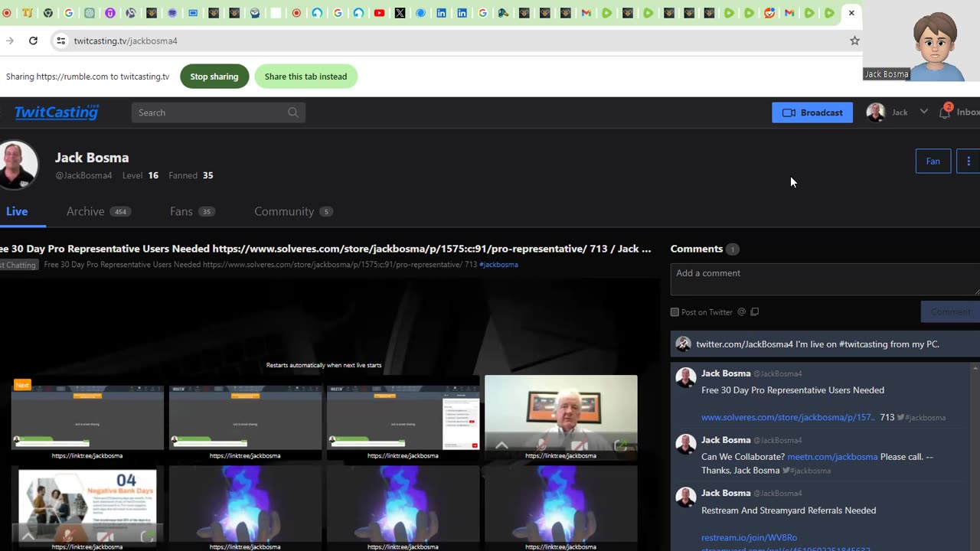Screen dimensions: 980x551
Task: Open the Archive tab
Action: [x=98, y=211]
